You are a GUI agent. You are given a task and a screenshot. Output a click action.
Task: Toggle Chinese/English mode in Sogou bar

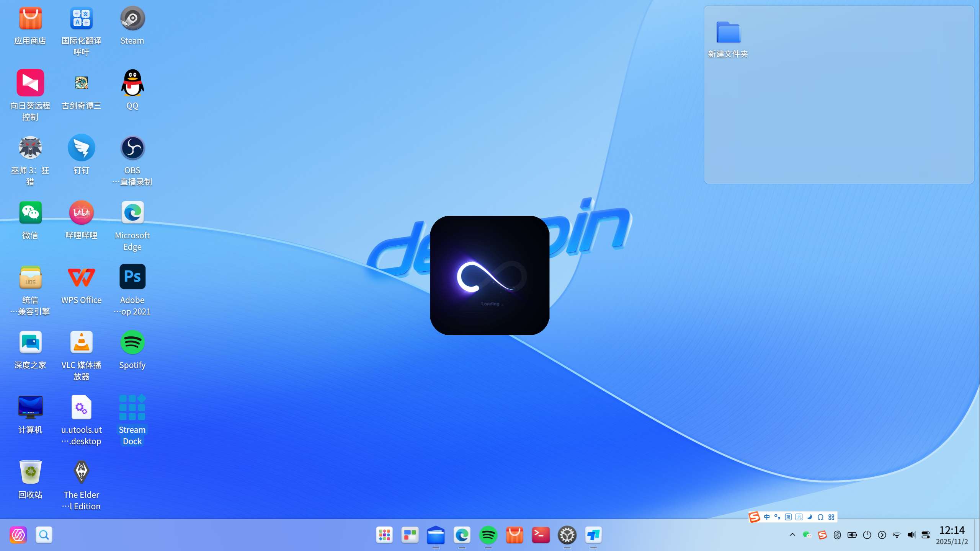(767, 517)
